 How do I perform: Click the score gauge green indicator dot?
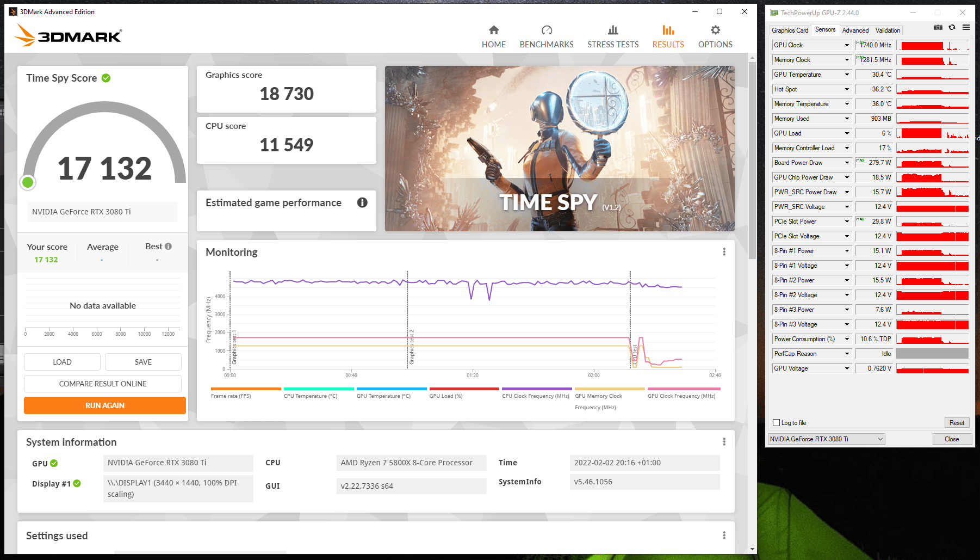pos(28,183)
